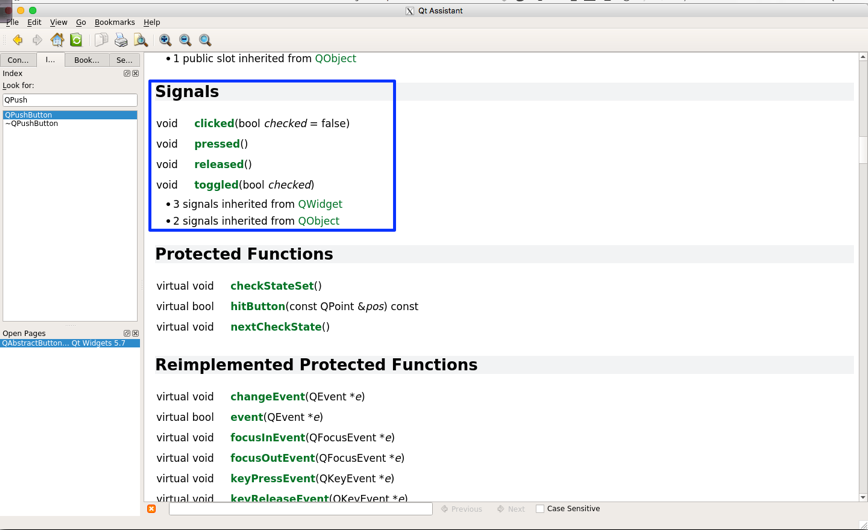Click the Zoom in magnifier icon
868x530 pixels.
click(165, 40)
